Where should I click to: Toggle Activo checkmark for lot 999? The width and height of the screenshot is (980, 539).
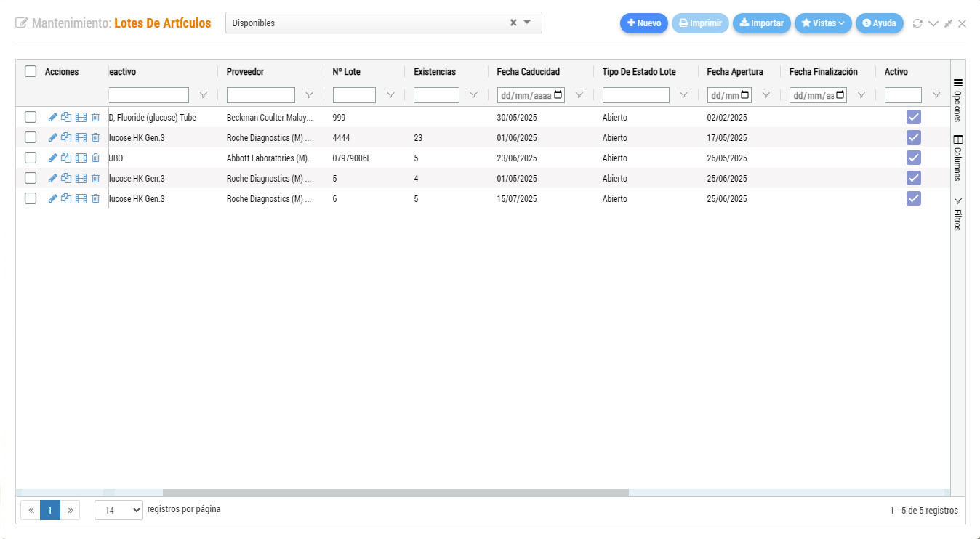tap(914, 117)
